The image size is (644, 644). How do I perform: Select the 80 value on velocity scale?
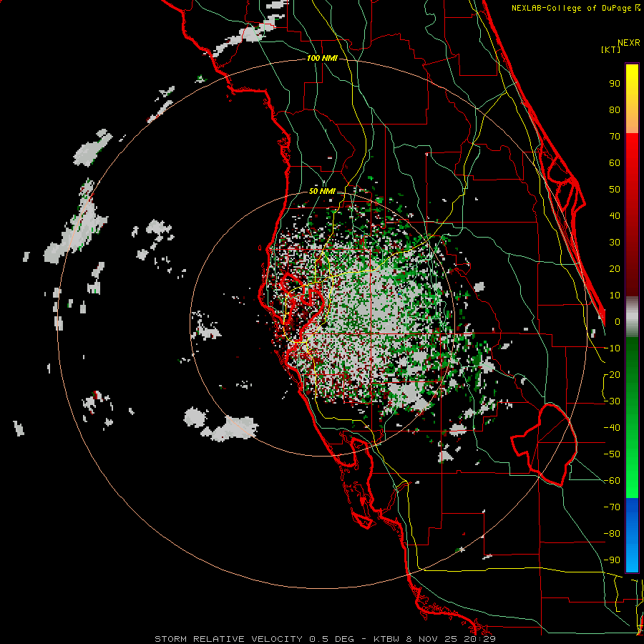615,109
